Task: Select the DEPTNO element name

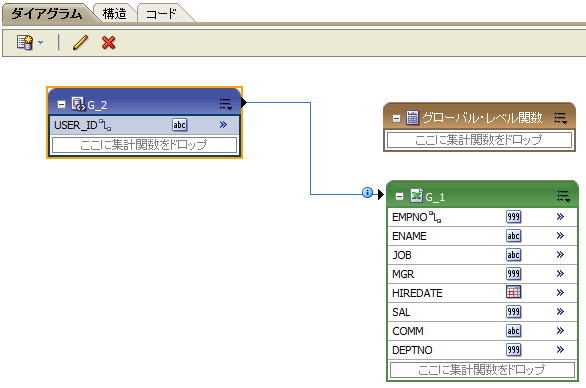Action: pos(412,350)
